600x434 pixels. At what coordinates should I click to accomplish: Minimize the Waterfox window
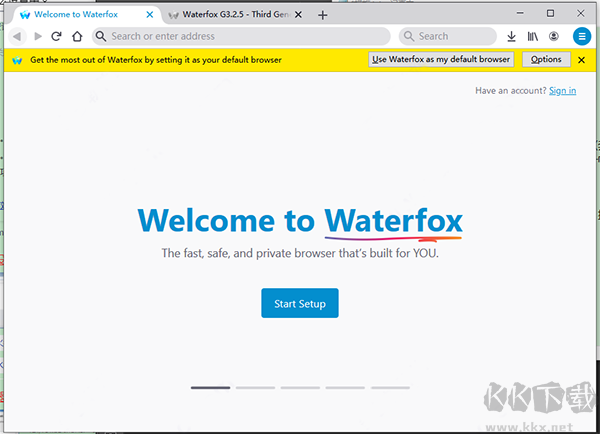click(520, 13)
